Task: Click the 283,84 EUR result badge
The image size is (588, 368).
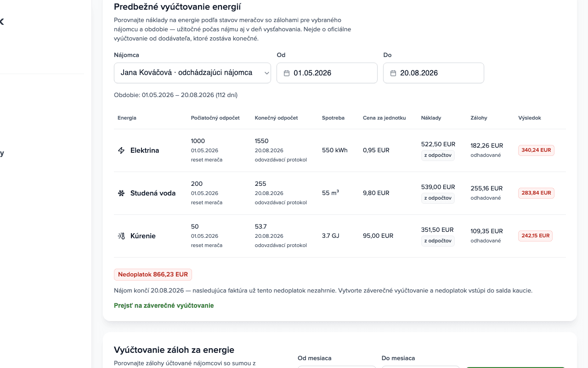Action: pyautogui.click(x=536, y=193)
